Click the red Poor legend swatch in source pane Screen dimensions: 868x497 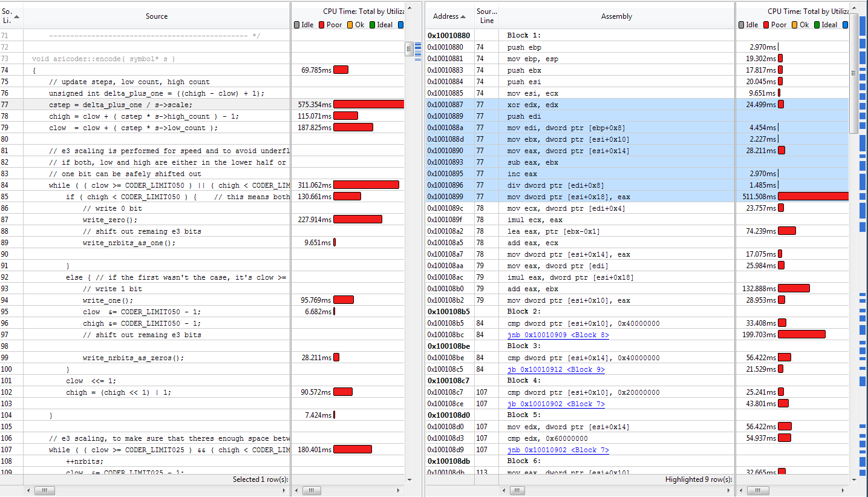coord(322,25)
